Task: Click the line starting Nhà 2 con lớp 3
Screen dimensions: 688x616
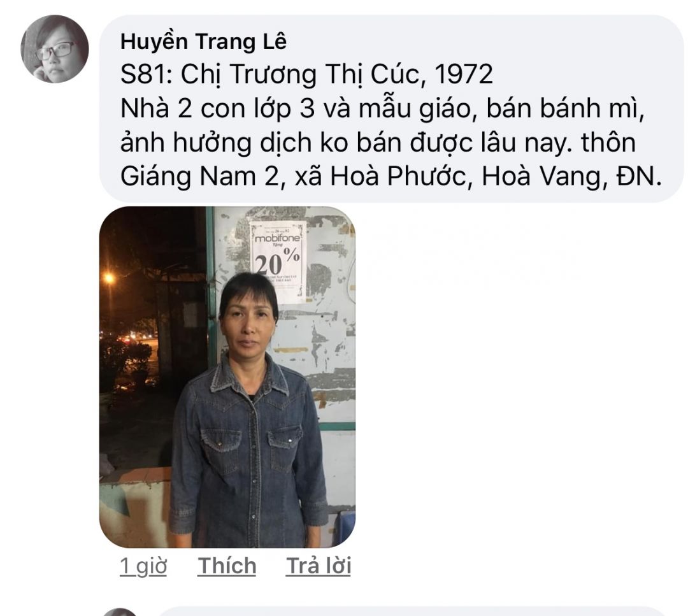Action: pyautogui.click(x=383, y=108)
